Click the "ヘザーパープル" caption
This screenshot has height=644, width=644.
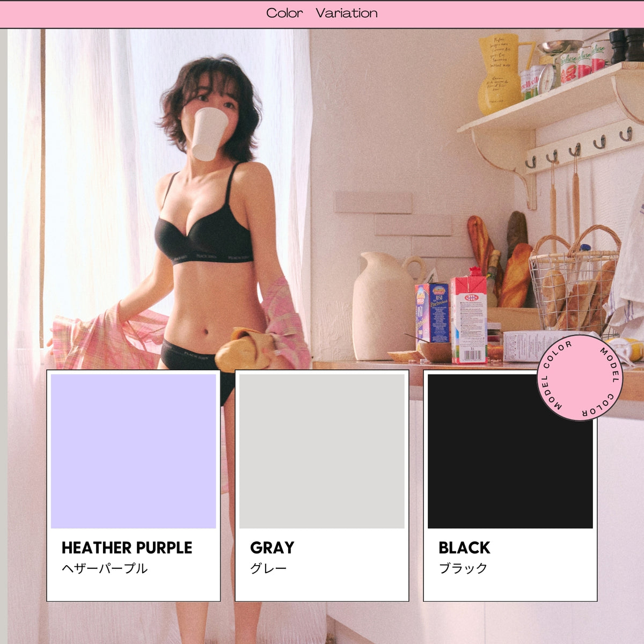pyautogui.click(x=105, y=568)
